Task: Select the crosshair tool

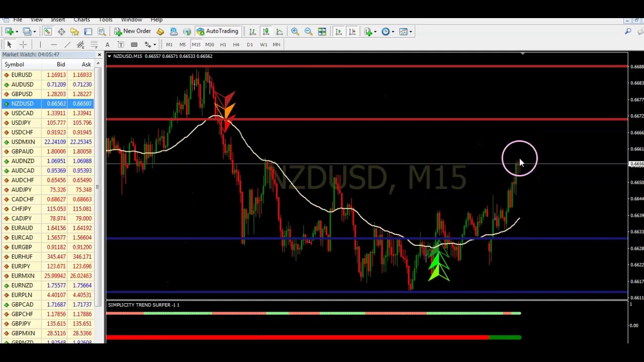Action: (23, 45)
